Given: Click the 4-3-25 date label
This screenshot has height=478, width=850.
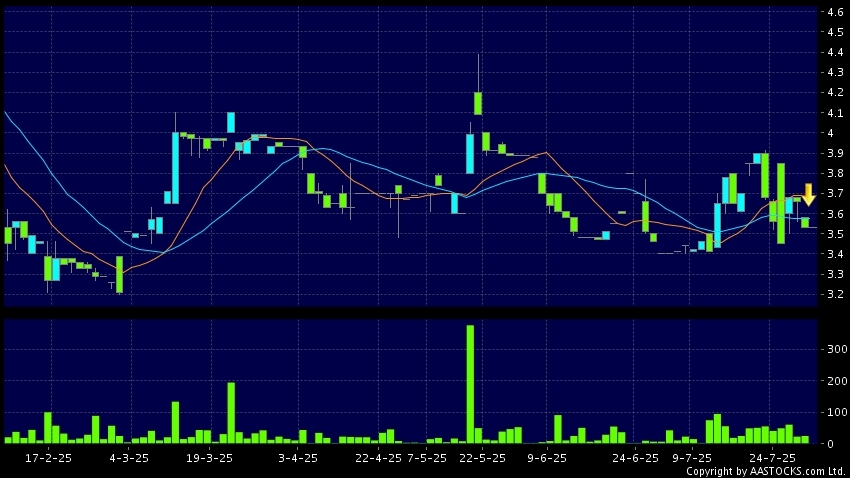Looking at the screenshot, I should click(129, 458).
